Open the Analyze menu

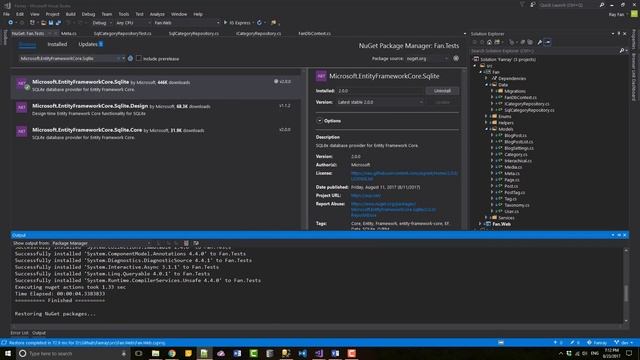coord(157,14)
